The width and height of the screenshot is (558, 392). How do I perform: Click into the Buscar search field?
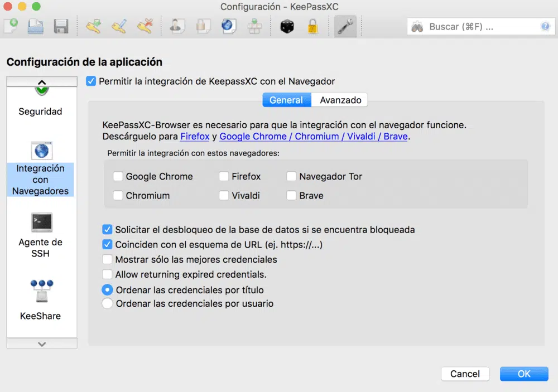[x=480, y=27]
